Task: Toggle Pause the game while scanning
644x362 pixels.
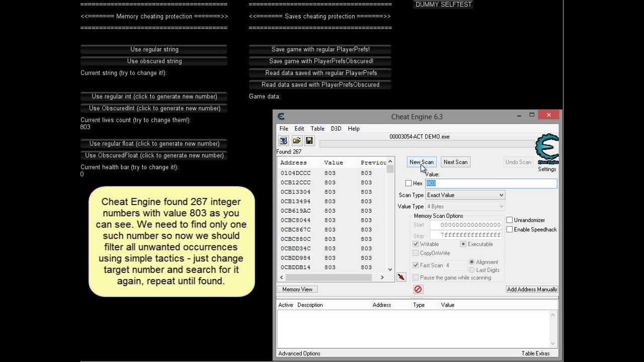Action: tap(416, 278)
